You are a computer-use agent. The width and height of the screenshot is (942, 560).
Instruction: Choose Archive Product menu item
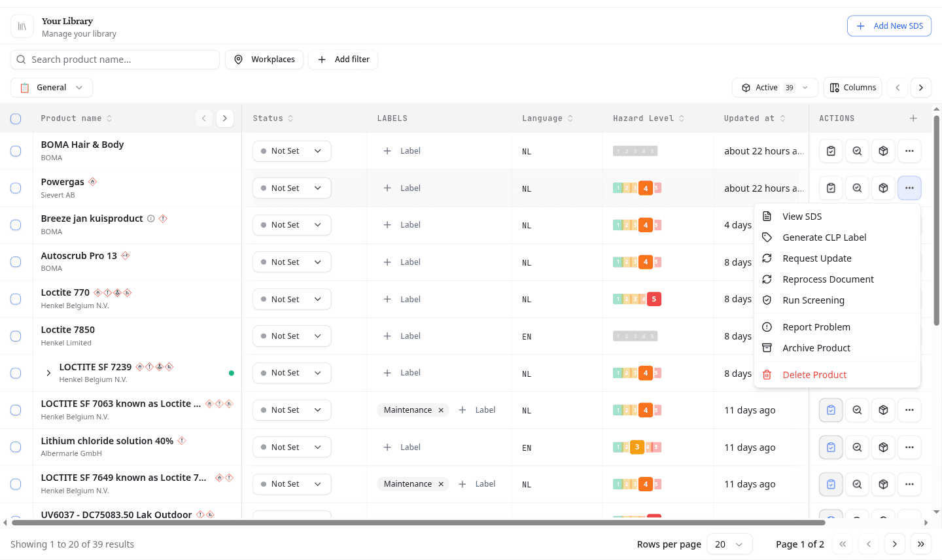click(837, 348)
